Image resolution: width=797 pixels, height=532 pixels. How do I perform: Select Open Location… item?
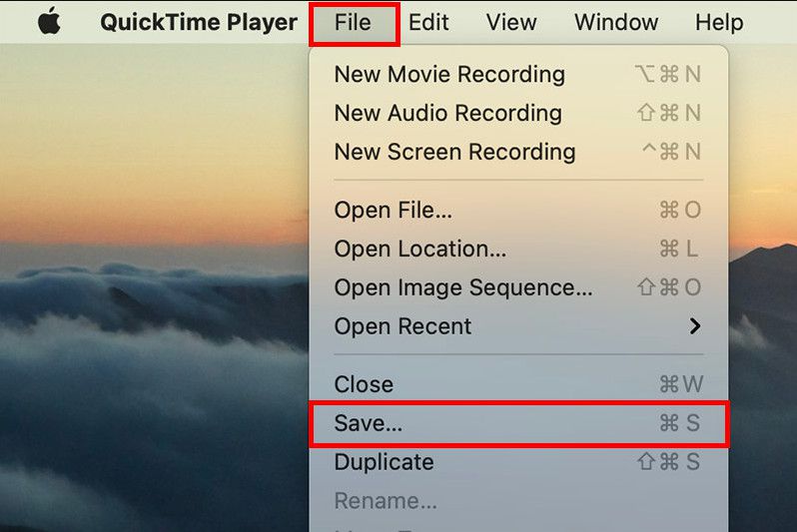click(x=518, y=249)
